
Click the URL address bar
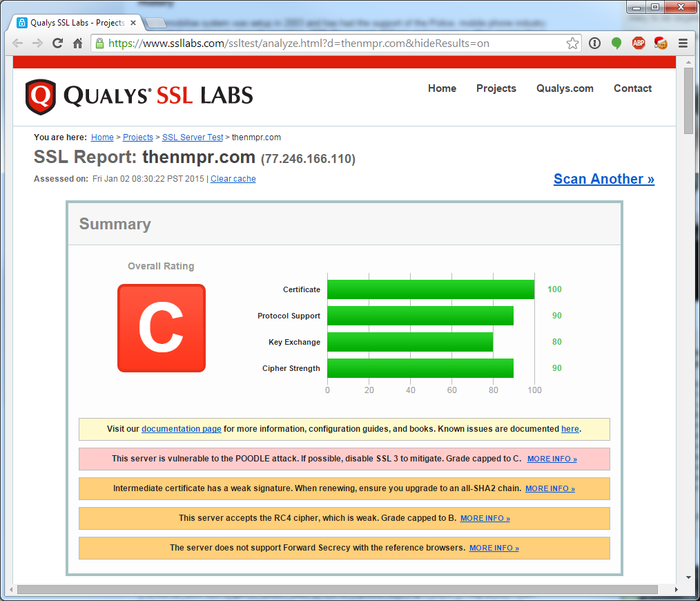[331, 44]
